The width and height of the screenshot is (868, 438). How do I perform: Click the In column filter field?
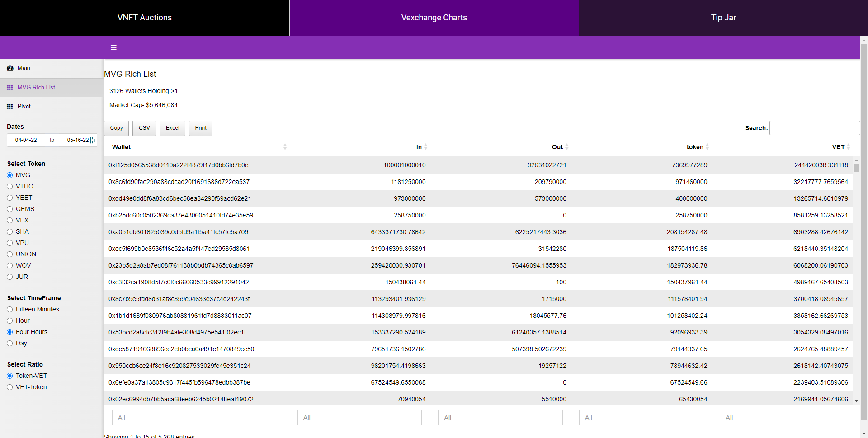(359, 418)
